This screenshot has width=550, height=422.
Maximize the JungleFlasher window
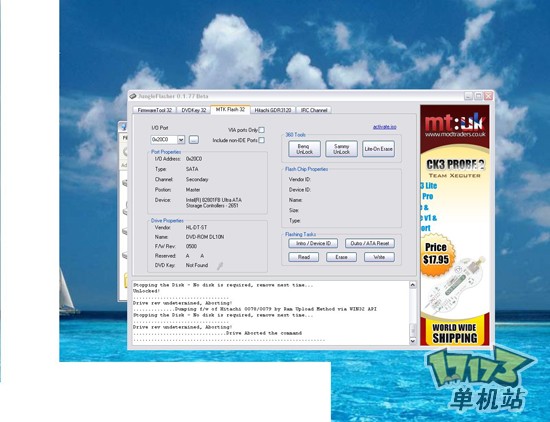tap(478, 96)
